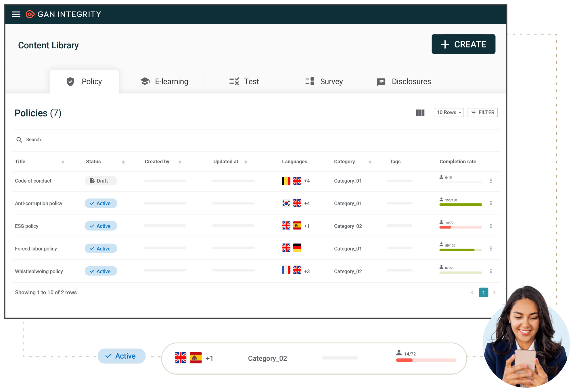This screenshot has width=575, height=392.
Task: Click Category_01 in the Code of conduct row
Action: coord(348,181)
